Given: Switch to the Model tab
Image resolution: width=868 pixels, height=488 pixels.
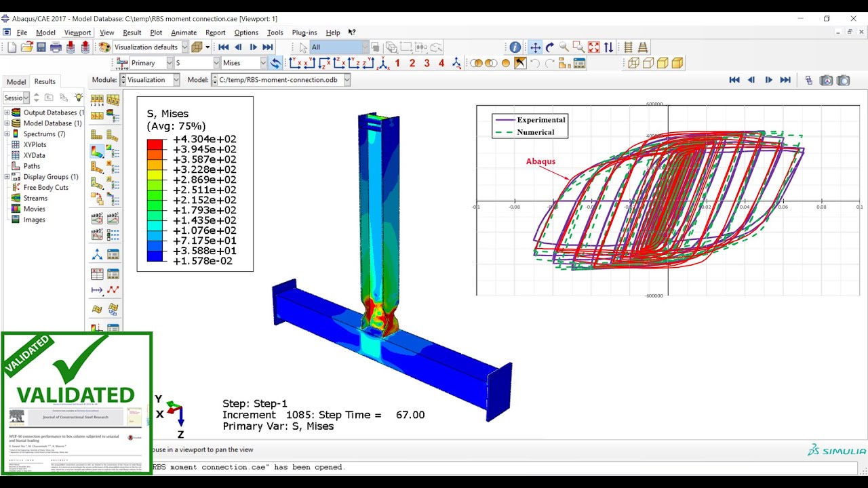Looking at the screenshot, I should [16, 82].
